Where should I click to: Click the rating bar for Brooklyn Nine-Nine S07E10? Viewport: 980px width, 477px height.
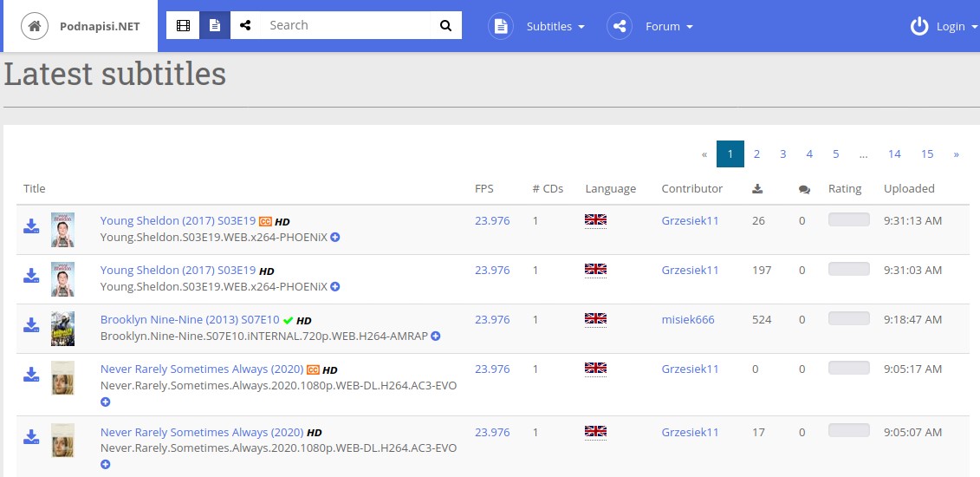(849, 318)
